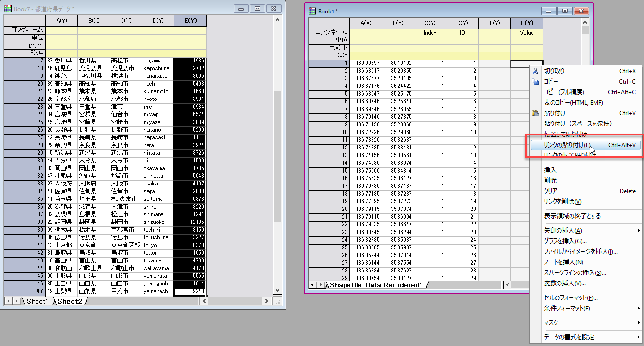Open セルのフォーマット menu entry
Screen dimensions: 644x346
585,297
